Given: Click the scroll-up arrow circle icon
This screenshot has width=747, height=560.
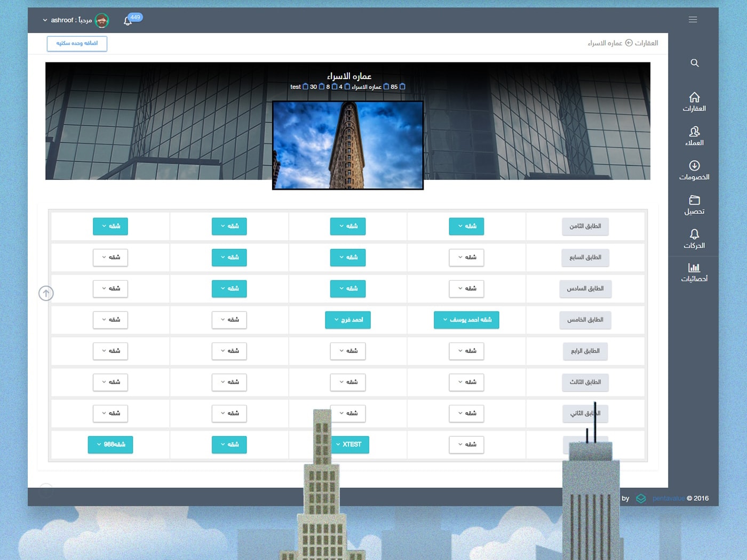Looking at the screenshot, I should (x=46, y=293).
